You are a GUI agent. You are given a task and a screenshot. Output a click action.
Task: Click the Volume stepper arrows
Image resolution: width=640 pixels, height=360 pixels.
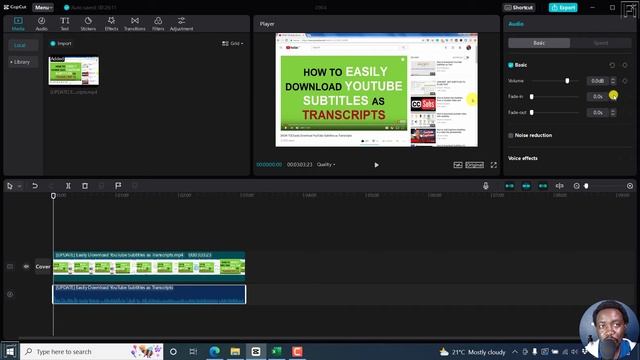click(613, 81)
